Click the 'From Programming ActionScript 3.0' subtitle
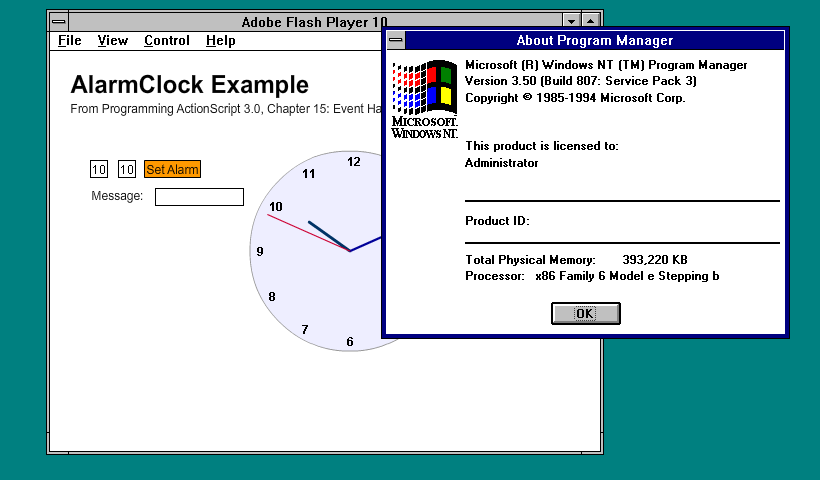Viewport: 820px width, 480px height. [227, 109]
